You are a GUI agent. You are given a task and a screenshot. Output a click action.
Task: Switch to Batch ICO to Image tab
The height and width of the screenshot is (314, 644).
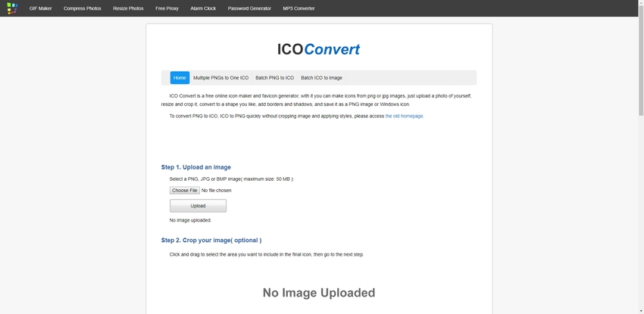pos(321,78)
